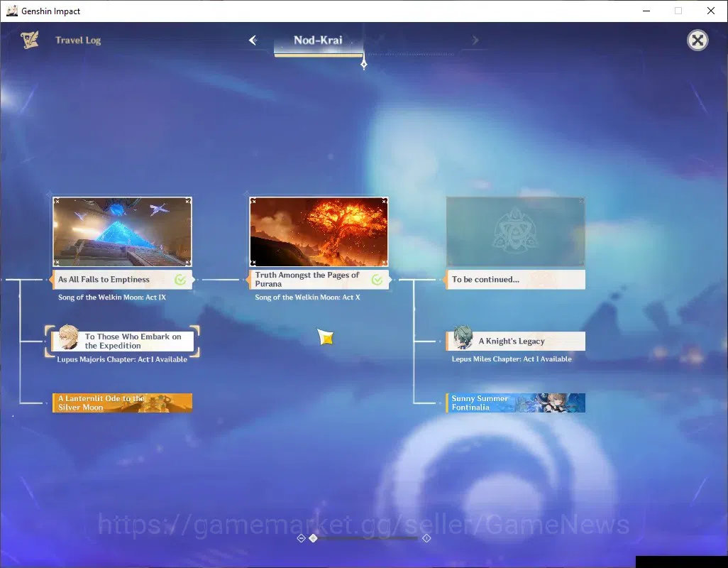The height and width of the screenshot is (568, 728).
Task: Open A Lanternlit Ode to the Silver Moon banner
Action: [x=122, y=403]
